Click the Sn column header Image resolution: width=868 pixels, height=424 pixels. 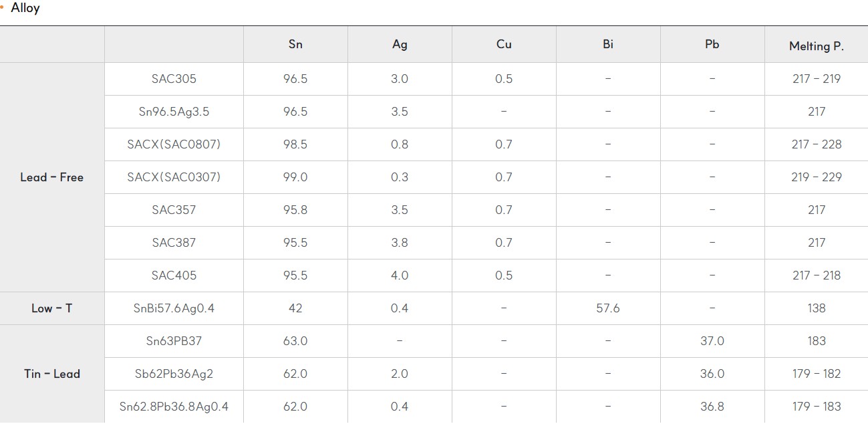295,45
